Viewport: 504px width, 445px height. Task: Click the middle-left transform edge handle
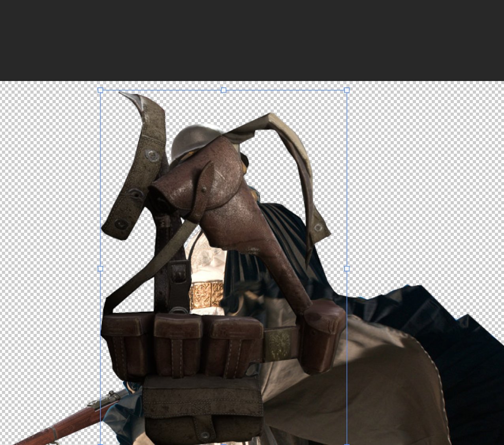tap(100, 269)
